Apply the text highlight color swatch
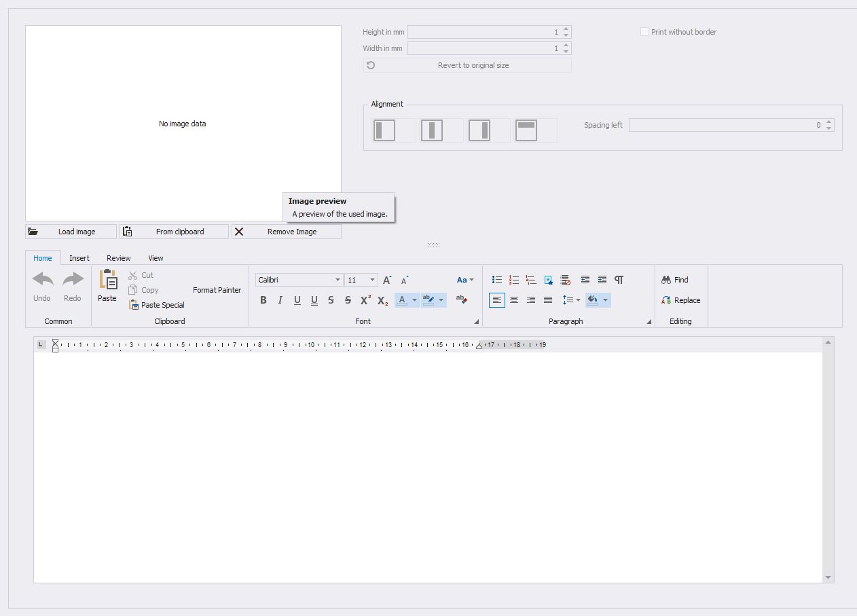This screenshot has height=616, width=857. 428,300
